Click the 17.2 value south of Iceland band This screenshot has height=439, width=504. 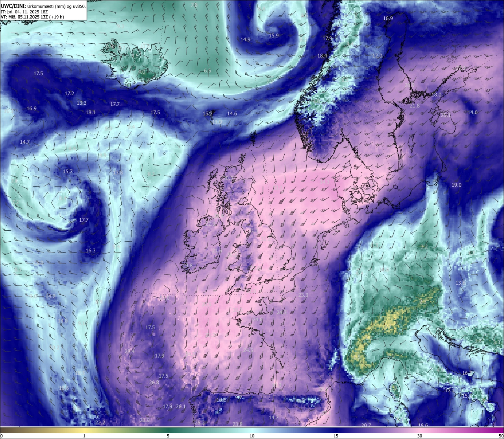[x=69, y=94]
